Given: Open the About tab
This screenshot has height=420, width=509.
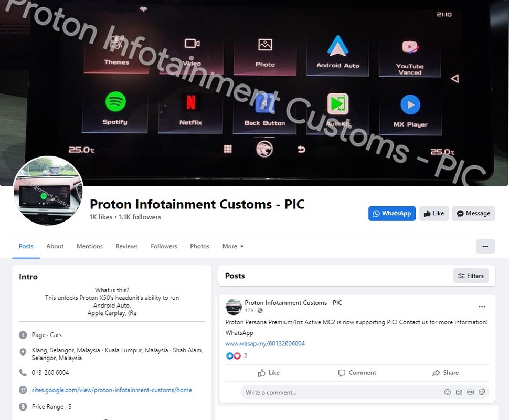Looking at the screenshot, I should tap(55, 246).
